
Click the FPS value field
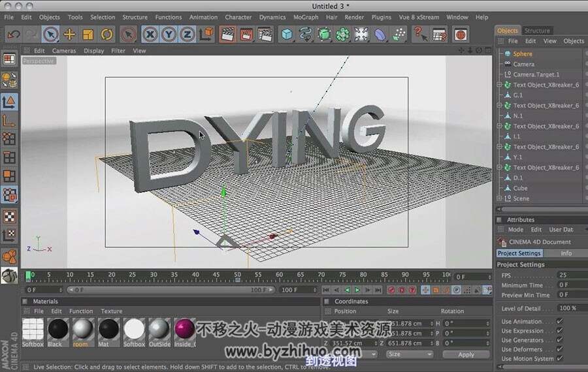click(x=572, y=275)
